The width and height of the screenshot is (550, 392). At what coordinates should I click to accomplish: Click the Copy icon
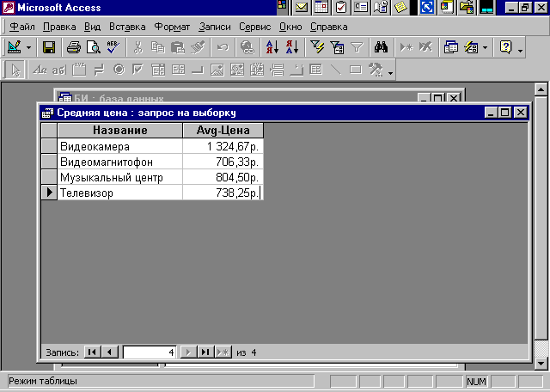click(158, 47)
